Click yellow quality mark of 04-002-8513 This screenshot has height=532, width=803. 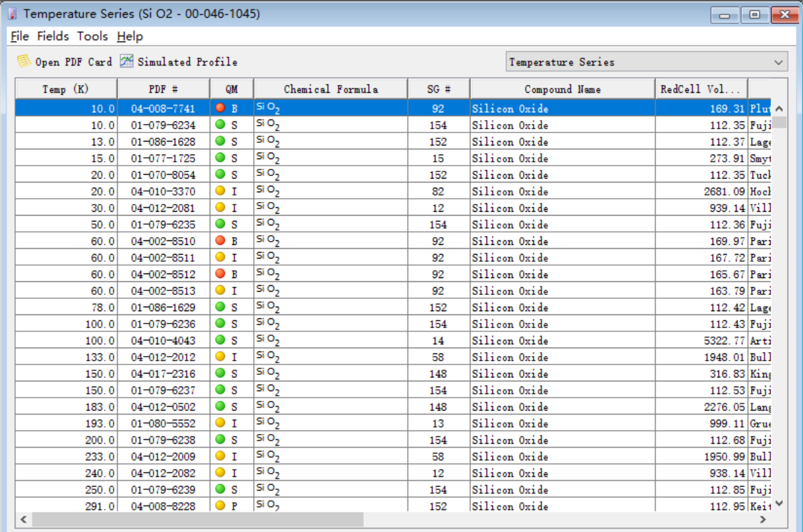click(220, 290)
